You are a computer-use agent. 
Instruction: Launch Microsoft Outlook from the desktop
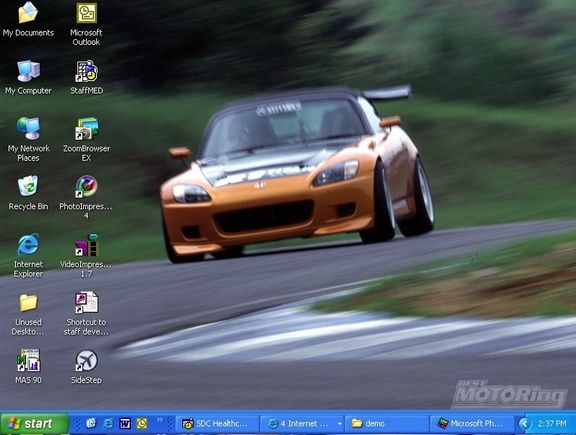(86, 24)
